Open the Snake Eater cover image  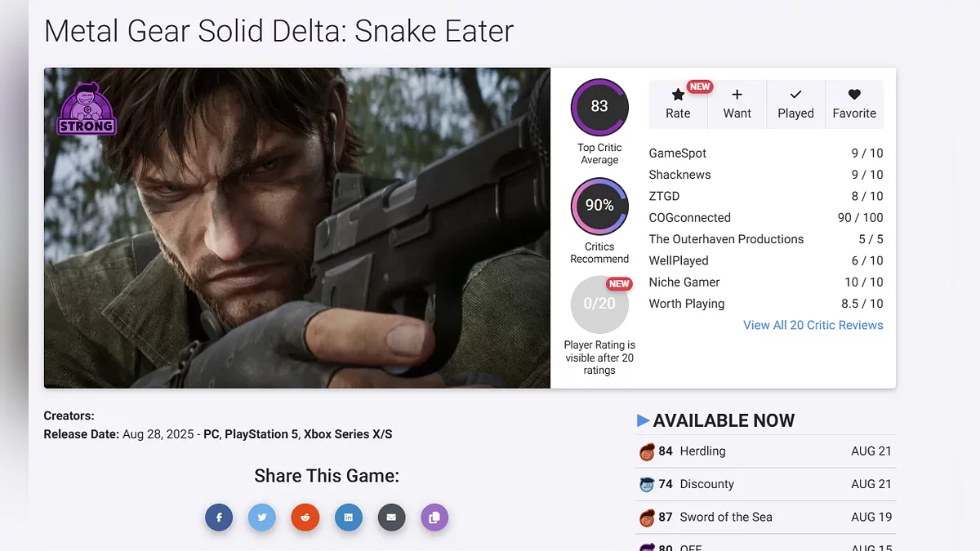(x=297, y=228)
